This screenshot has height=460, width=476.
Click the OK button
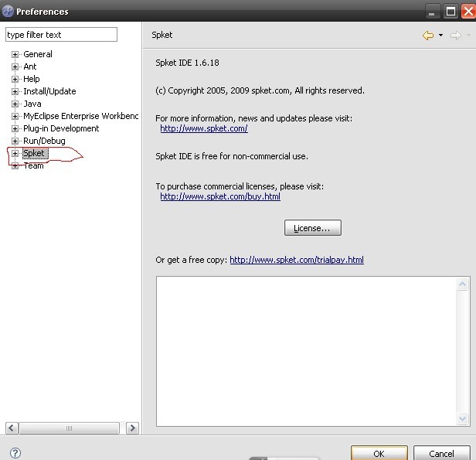click(379, 453)
